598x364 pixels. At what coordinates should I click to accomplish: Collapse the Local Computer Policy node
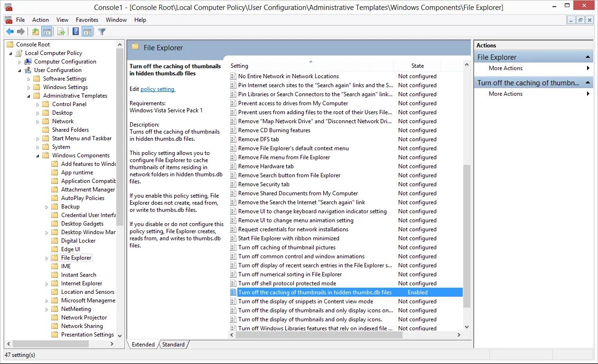(10, 54)
